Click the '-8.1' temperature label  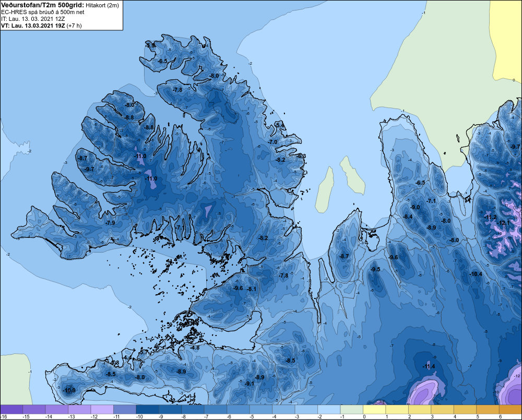click(252, 289)
